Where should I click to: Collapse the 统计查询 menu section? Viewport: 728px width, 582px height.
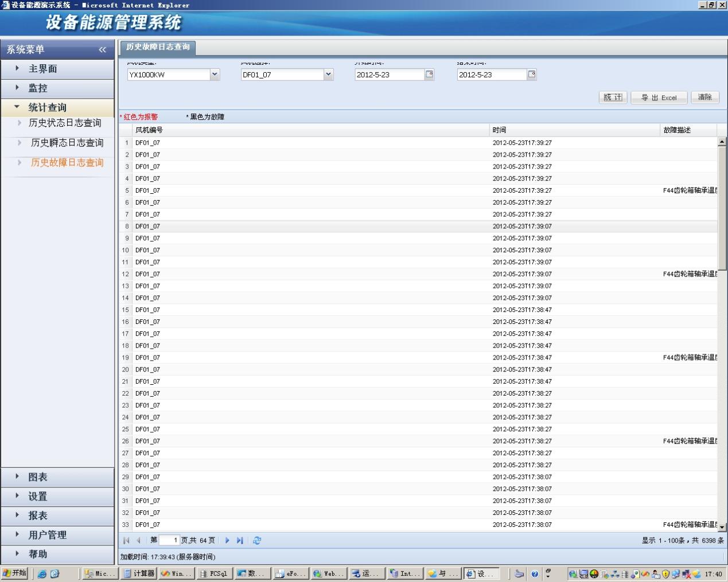click(x=47, y=107)
